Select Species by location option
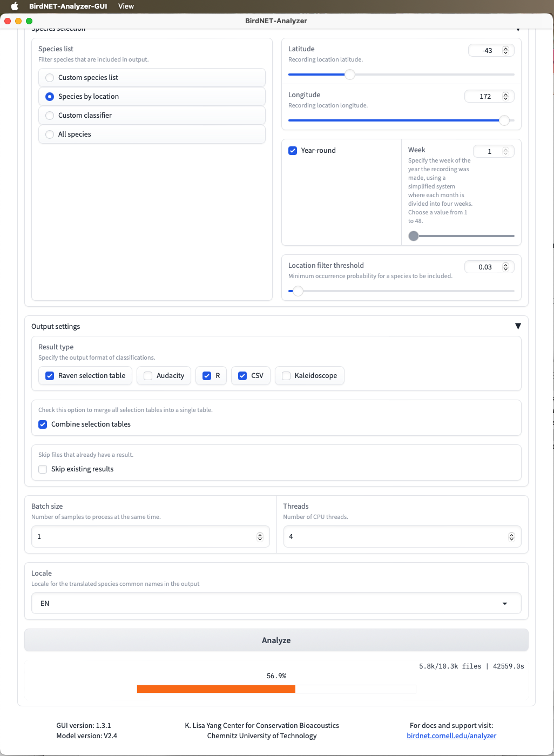The height and width of the screenshot is (756, 554). (152, 96)
